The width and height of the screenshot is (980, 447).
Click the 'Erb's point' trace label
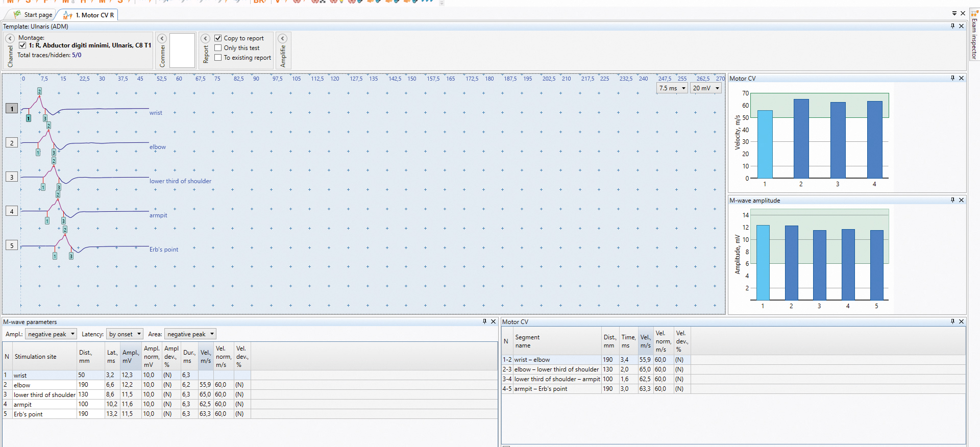click(x=164, y=250)
